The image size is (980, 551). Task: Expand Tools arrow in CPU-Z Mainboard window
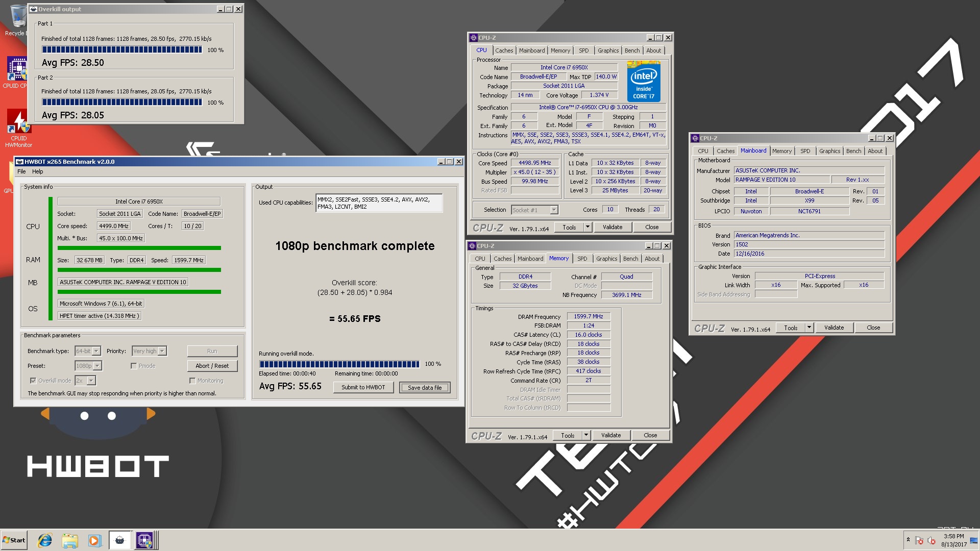[x=809, y=328]
